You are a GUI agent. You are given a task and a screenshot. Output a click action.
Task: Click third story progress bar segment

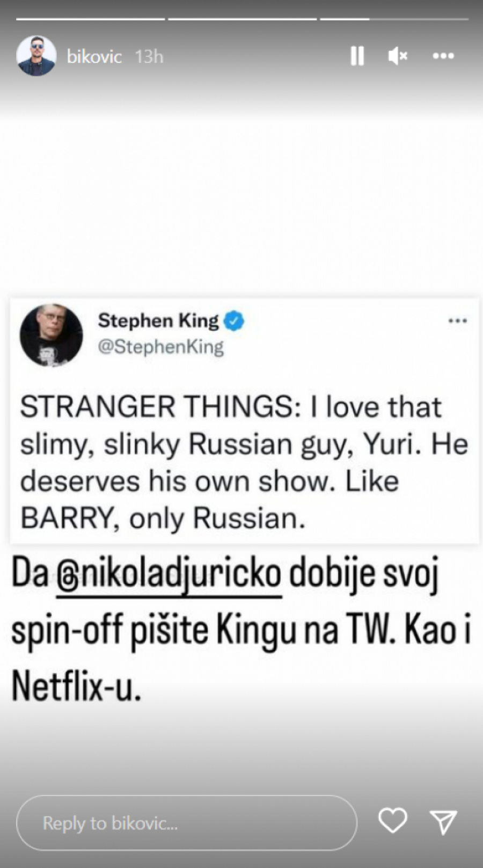pyautogui.click(x=394, y=19)
